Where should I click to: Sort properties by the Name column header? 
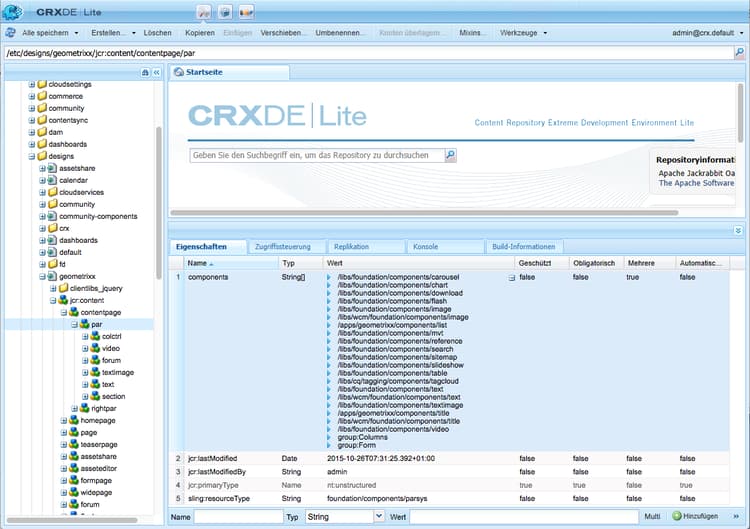click(x=231, y=263)
